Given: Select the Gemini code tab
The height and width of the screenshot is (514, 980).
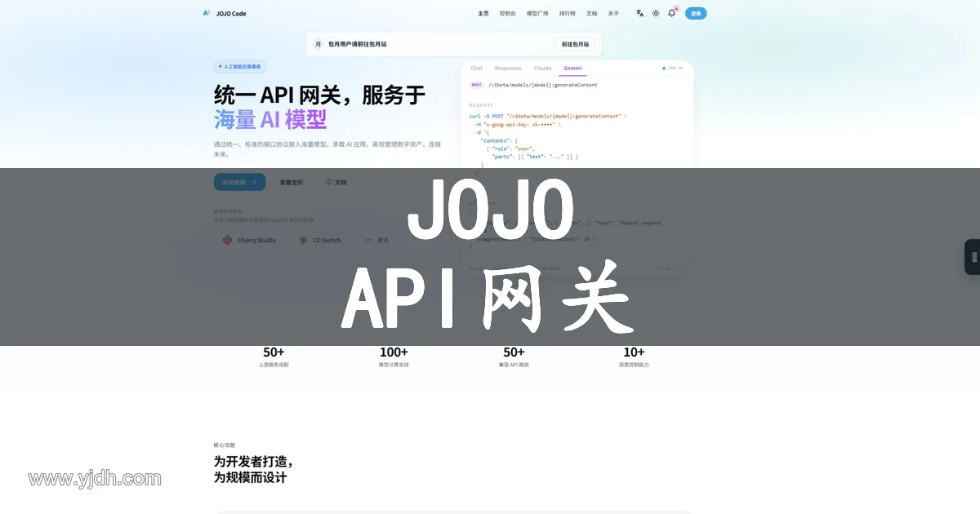Looking at the screenshot, I should [x=572, y=69].
